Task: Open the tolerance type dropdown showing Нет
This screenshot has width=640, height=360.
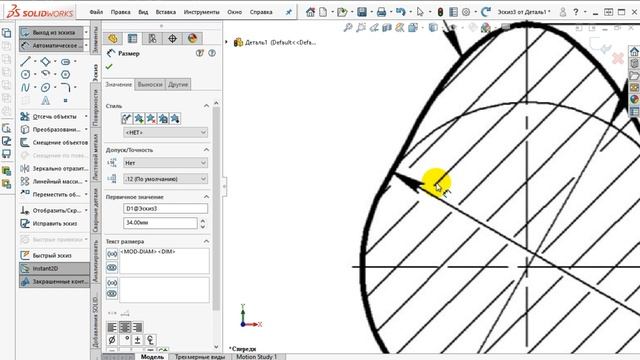Action: click(165, 163)
